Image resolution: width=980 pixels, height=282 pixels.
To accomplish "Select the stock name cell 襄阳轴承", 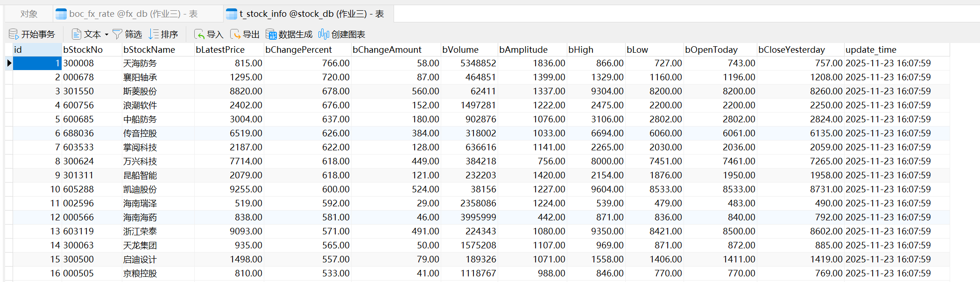I will click(x=158, y=77).
